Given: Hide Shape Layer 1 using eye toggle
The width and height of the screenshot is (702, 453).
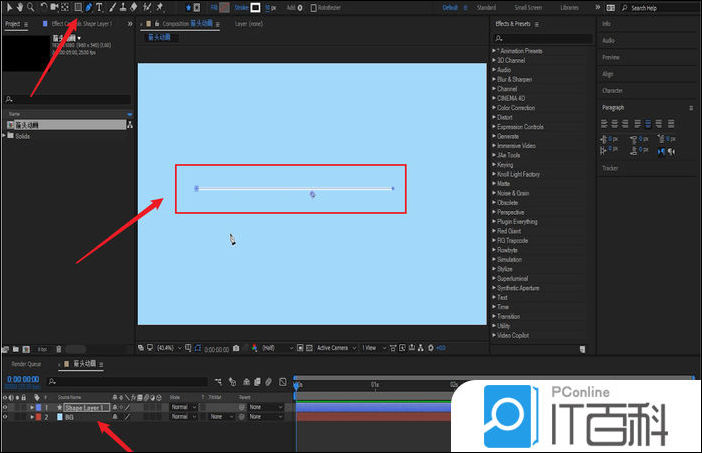Looking at the screenshot, I should click(x=4, y=408).
